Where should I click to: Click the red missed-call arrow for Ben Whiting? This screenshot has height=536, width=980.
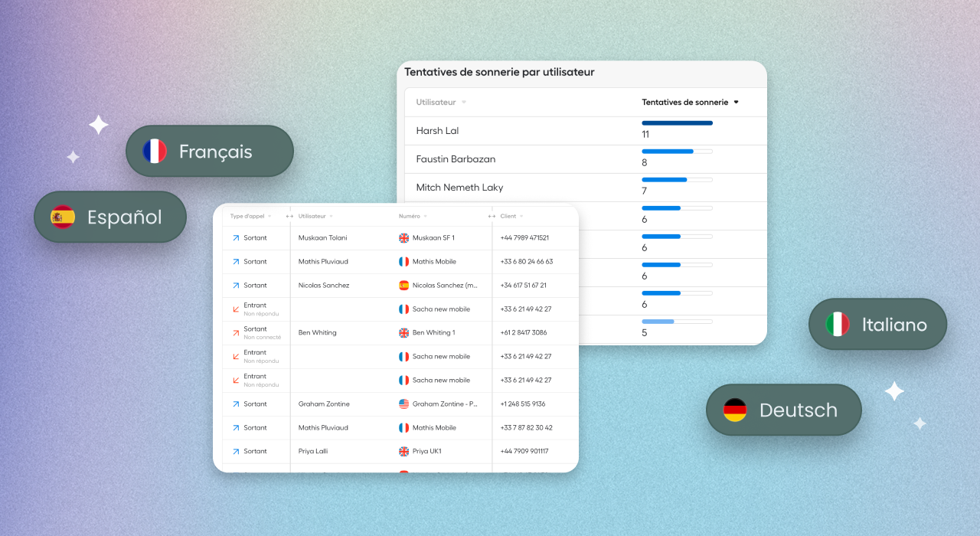[x=236, y=333]
